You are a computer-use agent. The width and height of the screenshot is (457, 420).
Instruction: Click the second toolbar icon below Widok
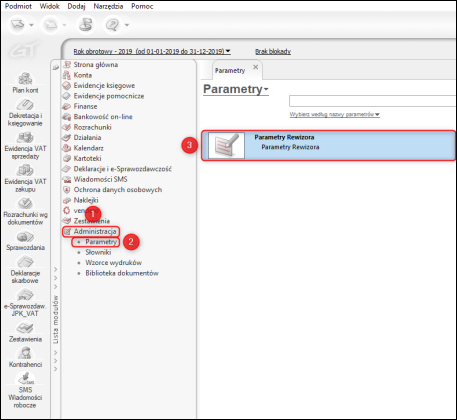51,24
